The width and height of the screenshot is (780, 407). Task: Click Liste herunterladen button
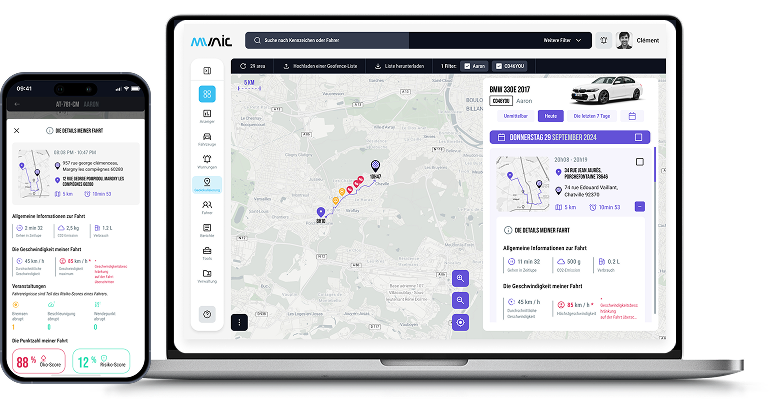point(400,66)
